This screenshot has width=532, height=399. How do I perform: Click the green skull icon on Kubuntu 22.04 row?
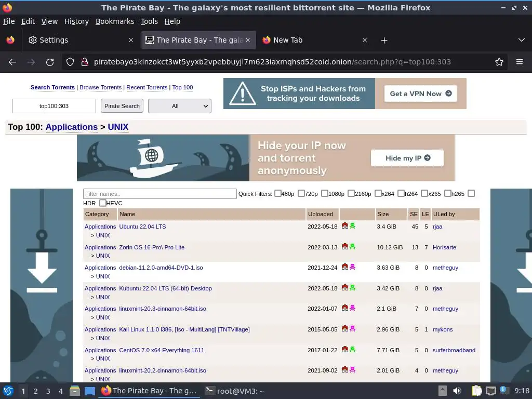[353, 287]
